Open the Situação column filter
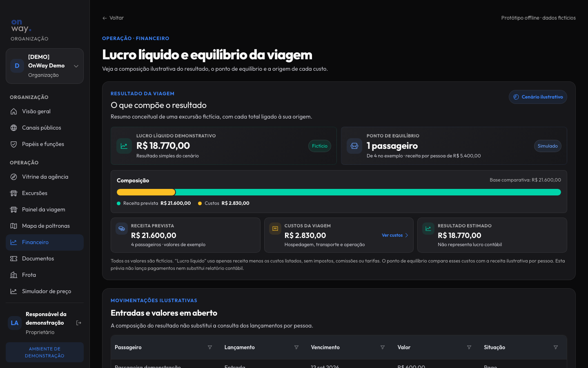Image resolution: width=588 pixels, height=368 pixels. [x=556, y=347]
